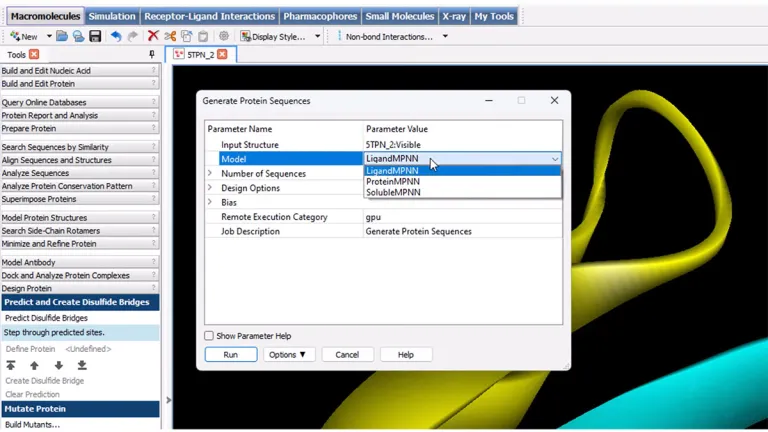Collapse the Model combo box arrow
Screen dimensions: 768x432
554,159
